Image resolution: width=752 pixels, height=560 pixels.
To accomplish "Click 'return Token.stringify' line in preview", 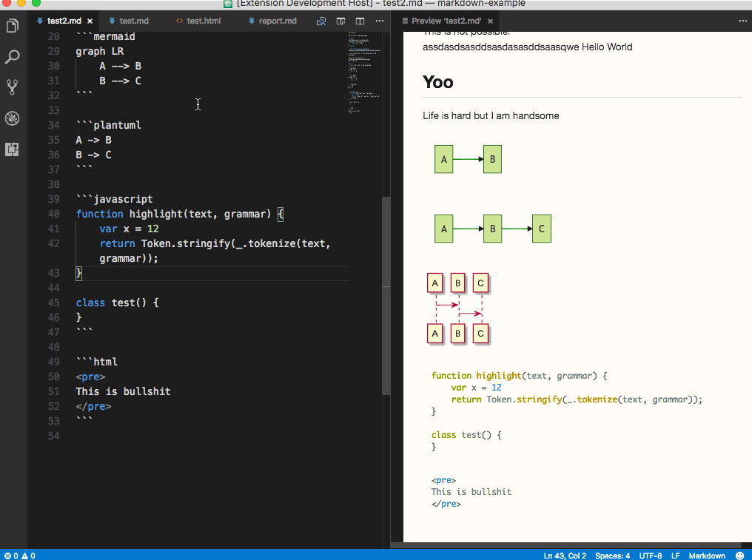I will (x=577, y=399).
